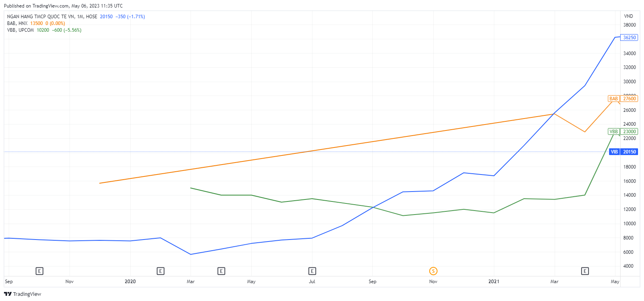This screenshot has height=301, width=644.
Task: Open the earnings marker between Mar and May 2021
Action: (585, 271)
